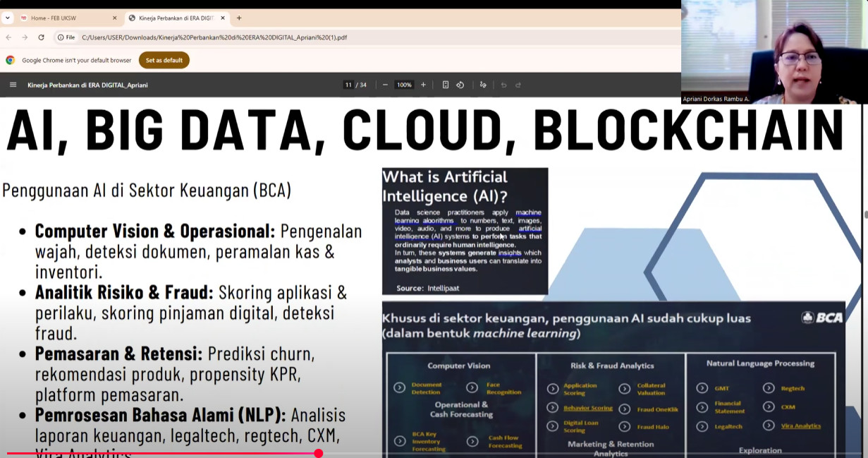Reload the page with the refresh icon
Viewport: 868px width, 458px height.
click(x=41, y=37)
